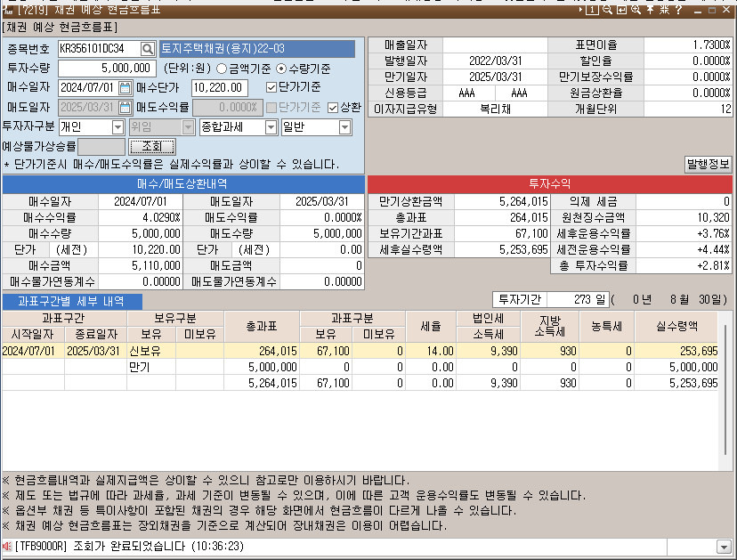
Task: Click the 농특세 column header
Action: coord(607,327)
